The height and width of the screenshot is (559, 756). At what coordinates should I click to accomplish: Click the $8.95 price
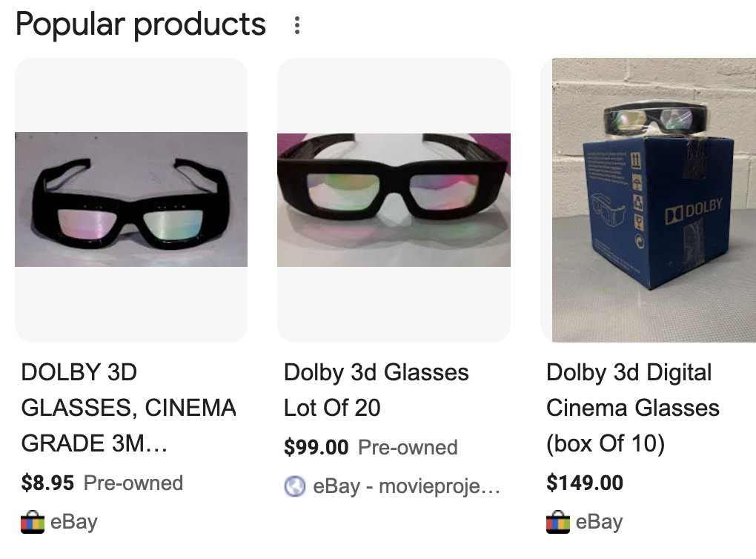[x=48, y=483]
